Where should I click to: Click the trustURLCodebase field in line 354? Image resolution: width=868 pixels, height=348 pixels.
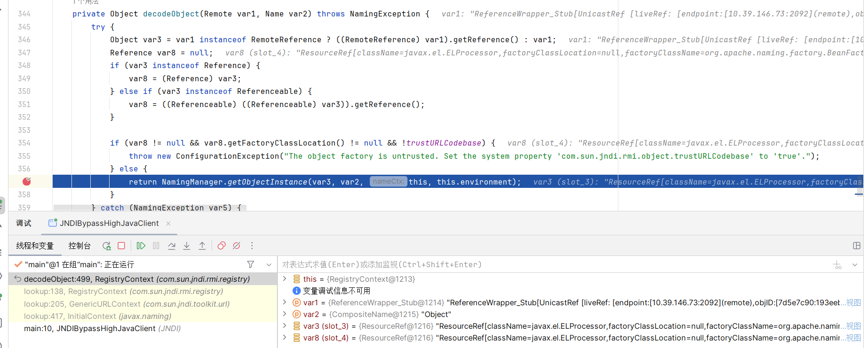tap(444, 143)
